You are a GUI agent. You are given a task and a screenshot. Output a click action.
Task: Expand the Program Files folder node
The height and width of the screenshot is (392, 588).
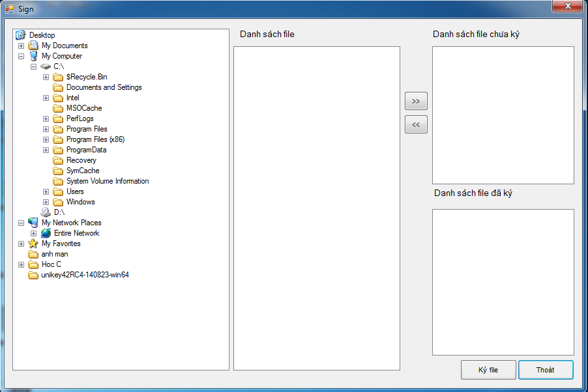46,129
